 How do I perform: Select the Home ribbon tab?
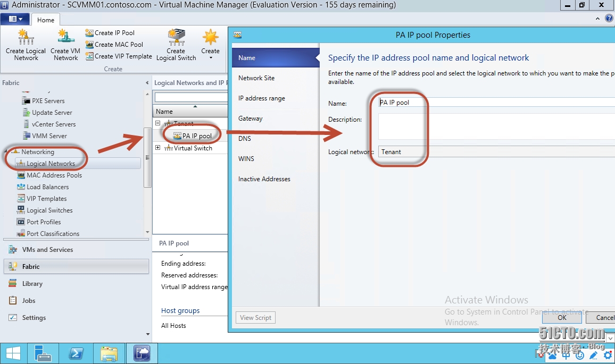(46, 20)
